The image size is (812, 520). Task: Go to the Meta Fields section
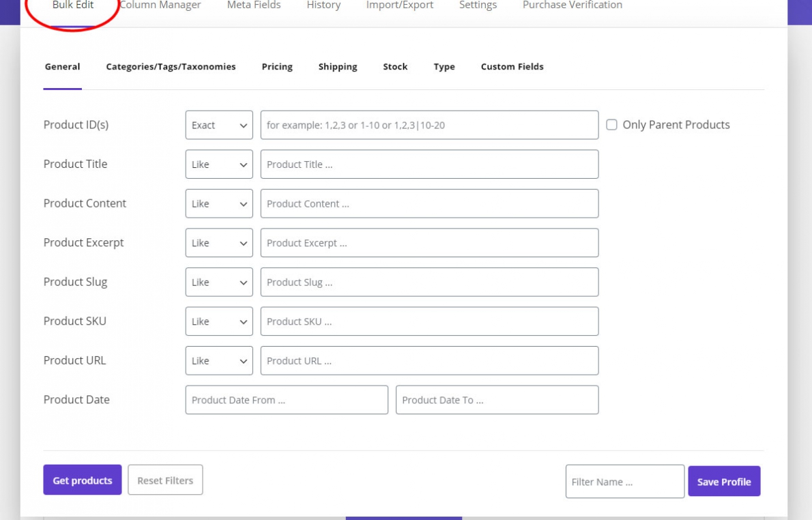(x=253, y=5)
